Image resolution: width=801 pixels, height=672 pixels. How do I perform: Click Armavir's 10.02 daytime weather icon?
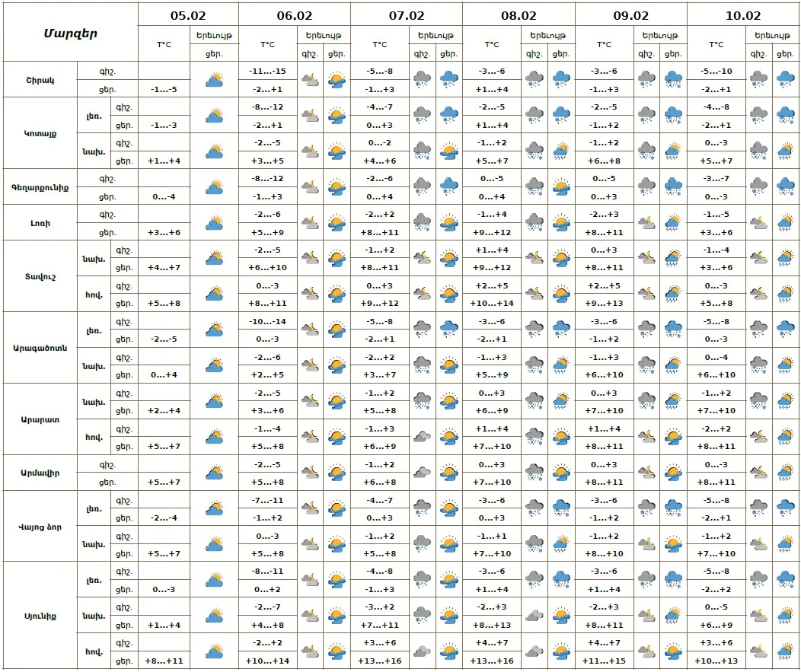coord(784,473)
